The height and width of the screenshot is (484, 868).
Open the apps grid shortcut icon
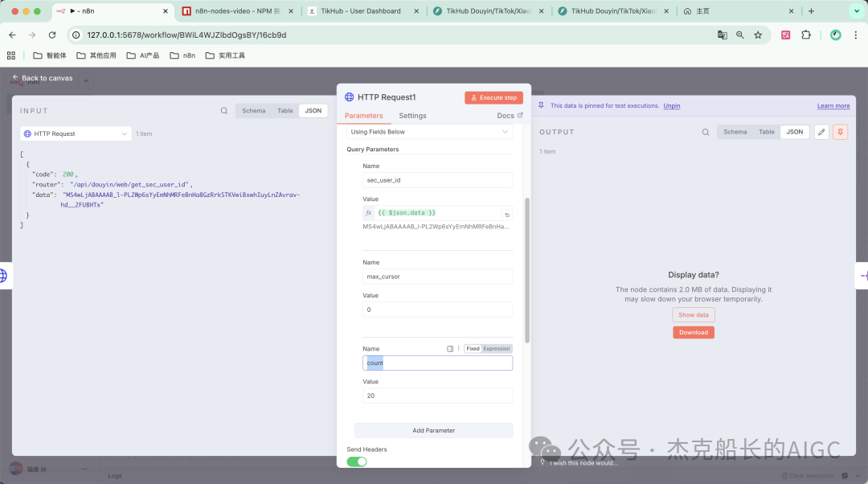[x=11, y=55]
